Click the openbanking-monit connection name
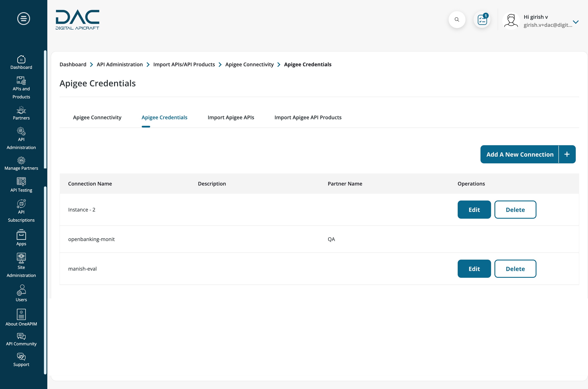588x389 pixels. (x=91, y=239)
